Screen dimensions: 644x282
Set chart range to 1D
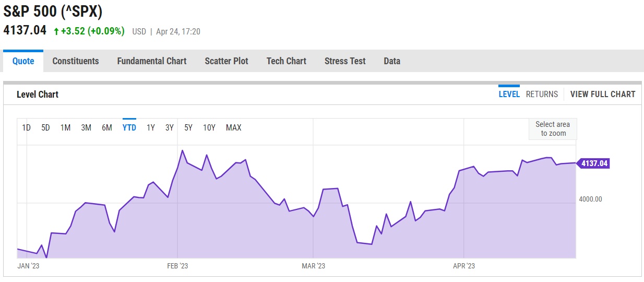click(x=26, y=127)
